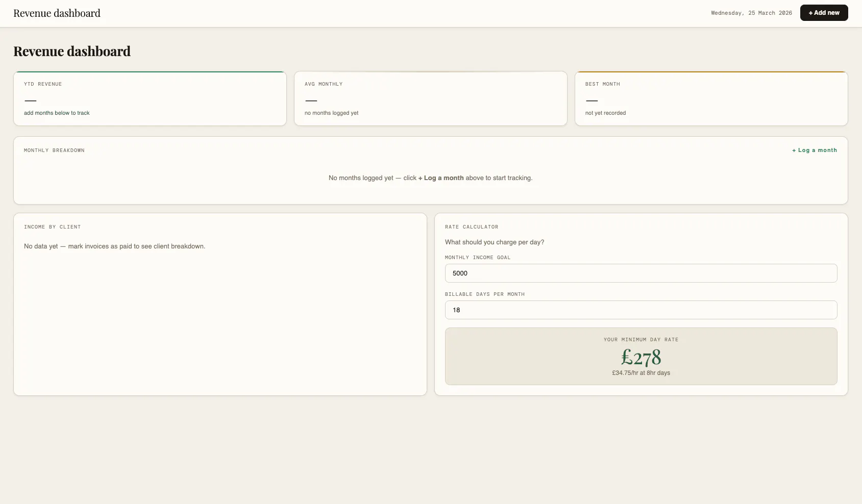Click 'What should you charge per day?' text

click(495, 242)
